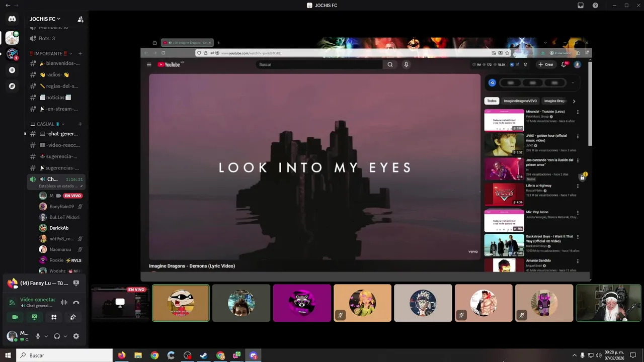Open the -adios- channel
644x362 pixels.
[x=55, y=75]
